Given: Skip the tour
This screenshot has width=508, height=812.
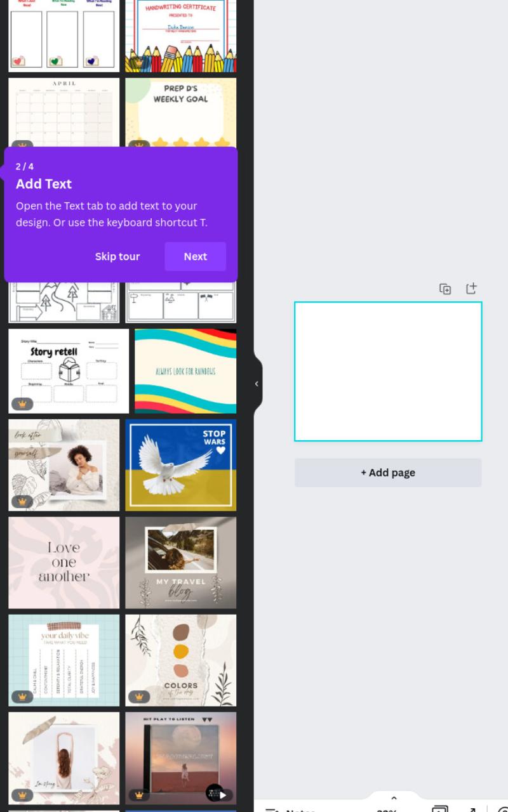Looking at the screenshot, I should pos(117,256).
